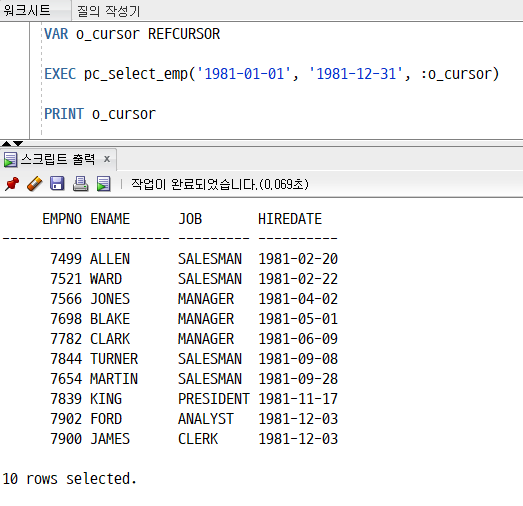Print the script output
Viewport: 523px width, 506px height.
(x=80, y=184)
